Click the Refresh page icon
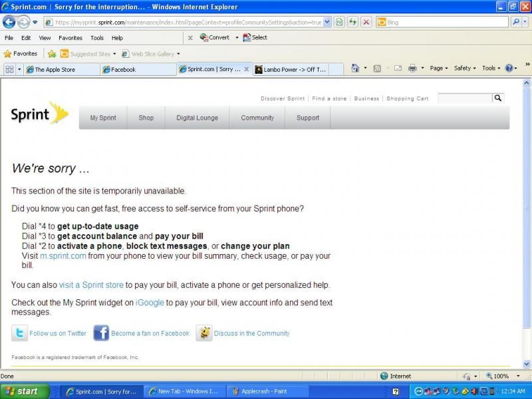The image size is (532, 399). (352, 22)
